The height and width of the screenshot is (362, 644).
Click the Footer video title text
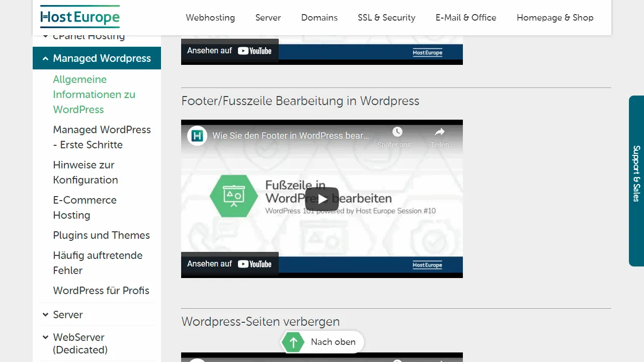(x=291, y=136)
